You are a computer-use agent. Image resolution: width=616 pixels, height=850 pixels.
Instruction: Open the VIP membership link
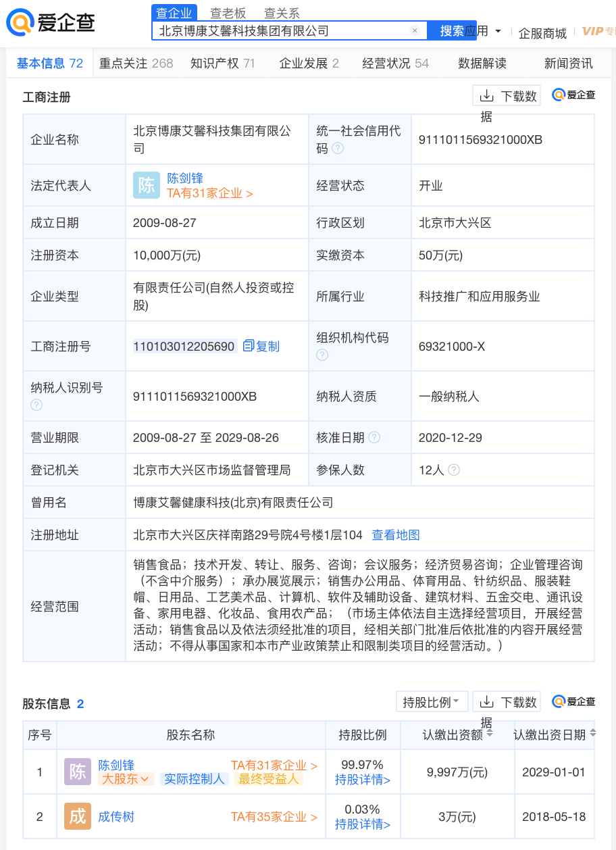click(x=598, y=31)
